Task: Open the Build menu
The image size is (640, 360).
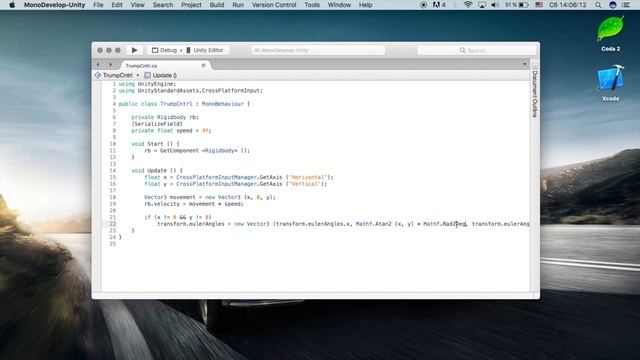Action: [217, 5]
